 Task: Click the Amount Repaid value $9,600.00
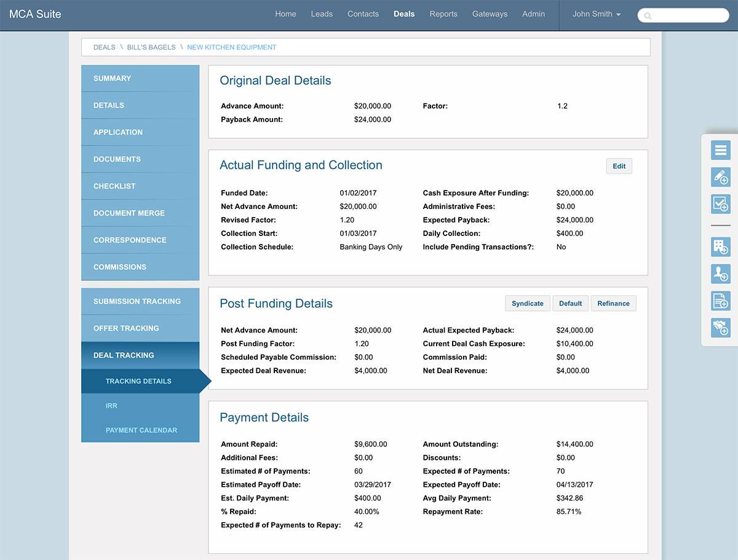(371, 444)
